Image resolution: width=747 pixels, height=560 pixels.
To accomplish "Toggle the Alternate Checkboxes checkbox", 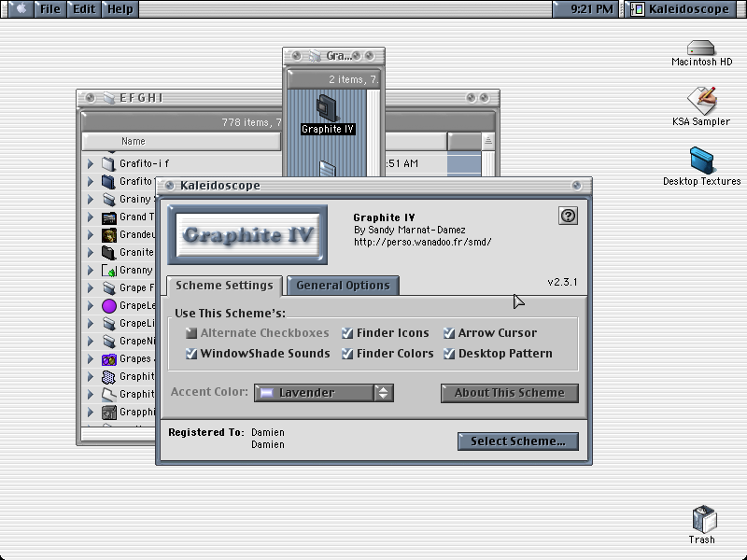I will coord(191,333).
